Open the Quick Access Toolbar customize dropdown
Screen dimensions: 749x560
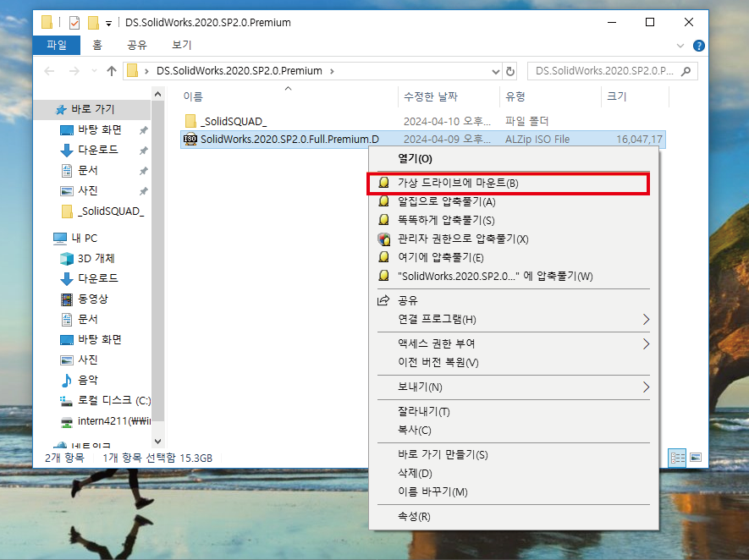[x=109, y=24]
